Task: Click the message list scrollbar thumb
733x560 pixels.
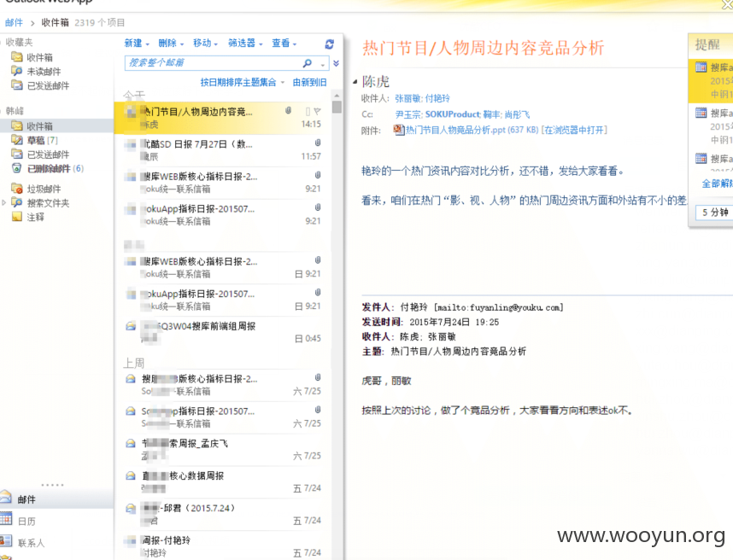Action: tap(337, 107)
